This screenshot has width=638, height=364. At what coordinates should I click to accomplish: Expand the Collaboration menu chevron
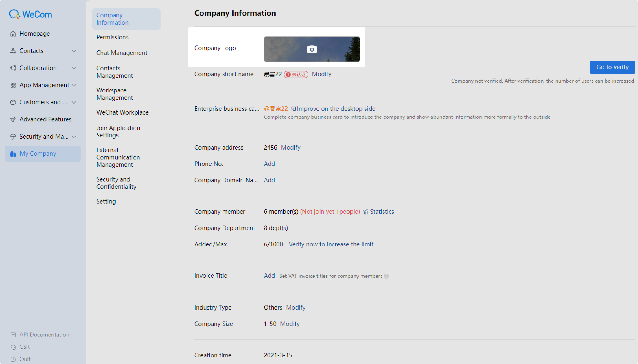tap(74, 68)
